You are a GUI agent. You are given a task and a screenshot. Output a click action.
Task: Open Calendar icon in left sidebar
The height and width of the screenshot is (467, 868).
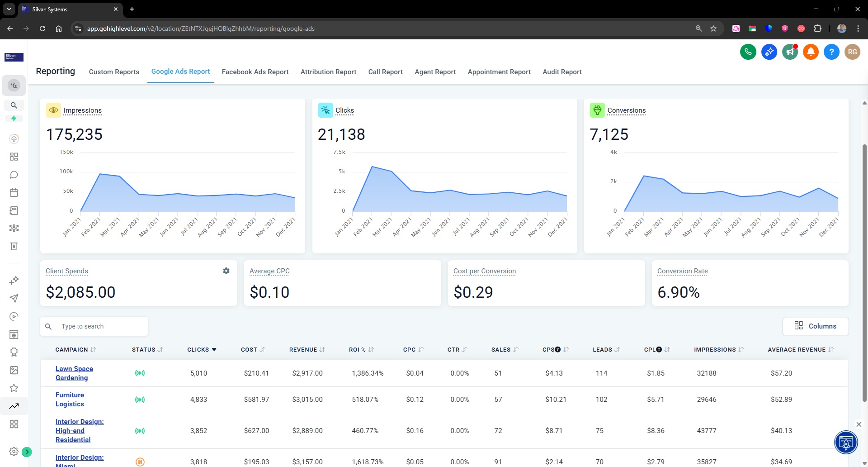pyautogui.click(x=14, y=193)
